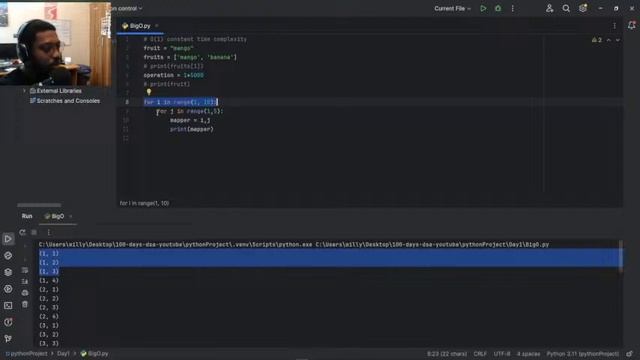Open the Terminal tool window icon

click(x=8, y=305)
